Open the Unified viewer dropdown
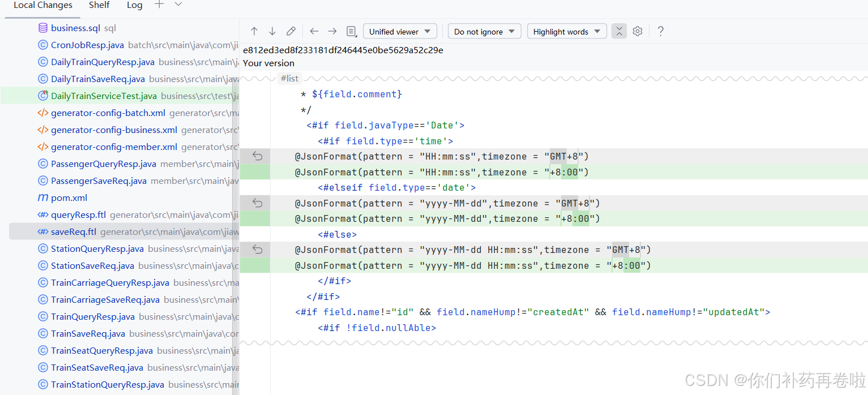Viewport: 868px width, 395px height. pyautogui.click(x=400, y=31)
